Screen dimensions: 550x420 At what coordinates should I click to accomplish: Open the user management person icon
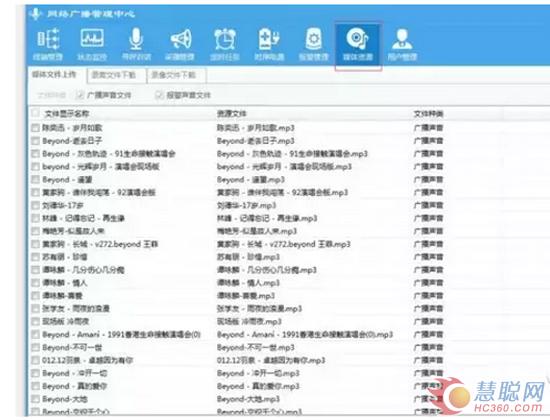(402, 44)
